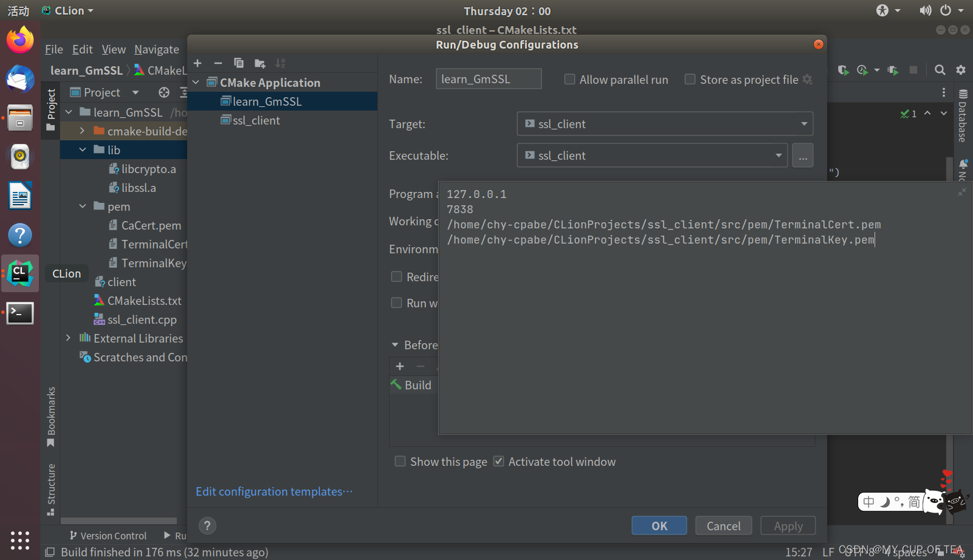Open the Version Control tab
The height and width of the screenshot is (560, 973).
click(108, 536)
